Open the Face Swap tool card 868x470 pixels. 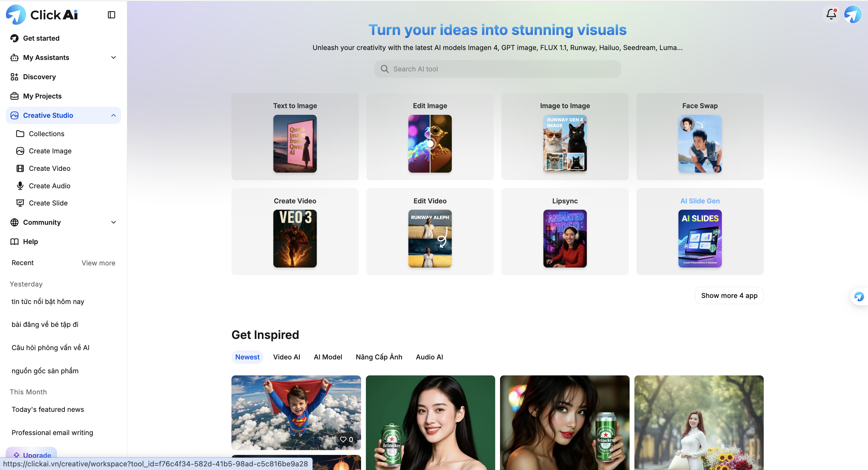tap(700, 137)
